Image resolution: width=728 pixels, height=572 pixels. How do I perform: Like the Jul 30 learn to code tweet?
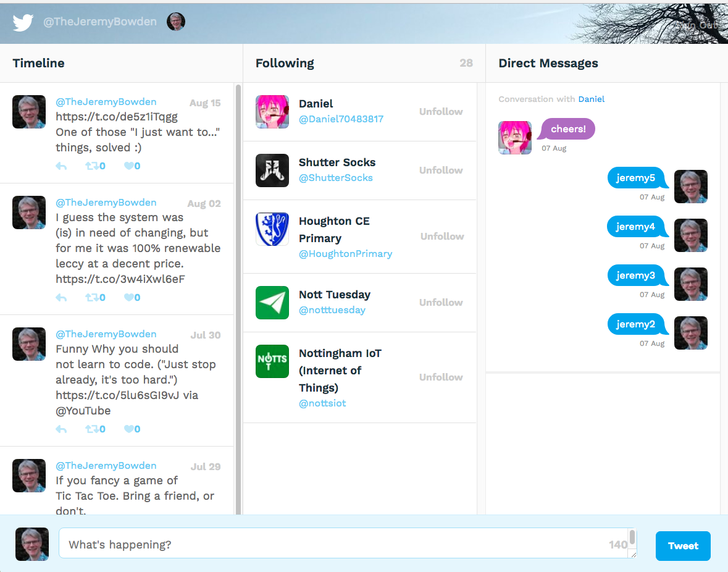tap(132, 429)
